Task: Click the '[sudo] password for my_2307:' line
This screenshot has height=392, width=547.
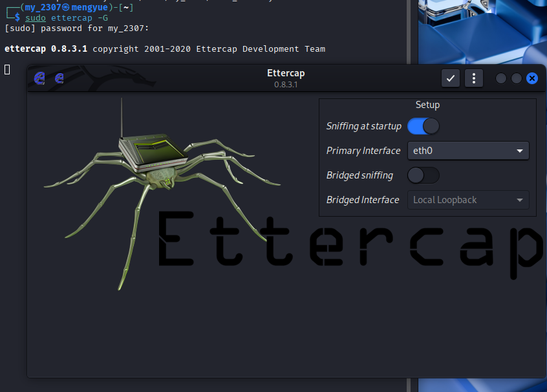Action: point(77,28)
